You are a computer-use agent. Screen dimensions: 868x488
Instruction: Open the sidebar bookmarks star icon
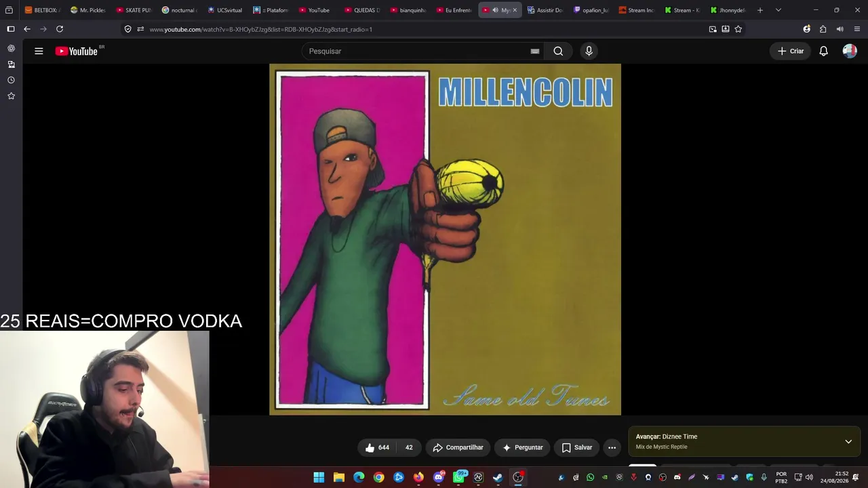pos(11,96)
